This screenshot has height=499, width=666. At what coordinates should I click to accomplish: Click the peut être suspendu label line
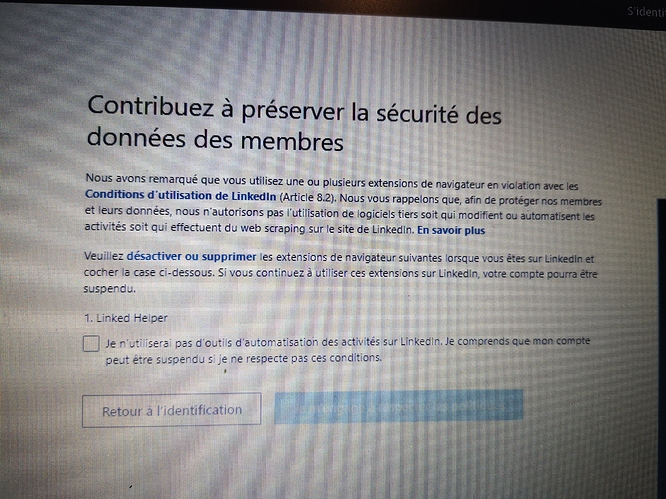point(243,359)
